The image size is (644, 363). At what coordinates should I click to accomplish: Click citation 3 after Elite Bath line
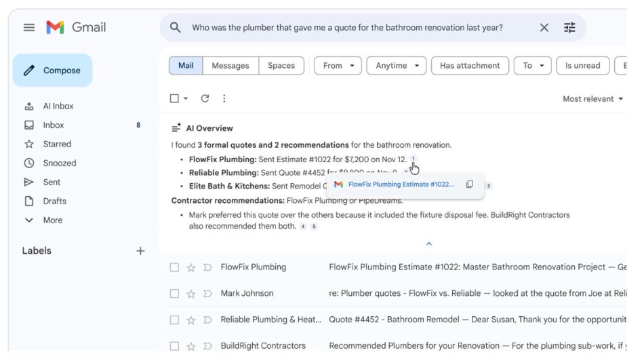click(x=488, y=186)
